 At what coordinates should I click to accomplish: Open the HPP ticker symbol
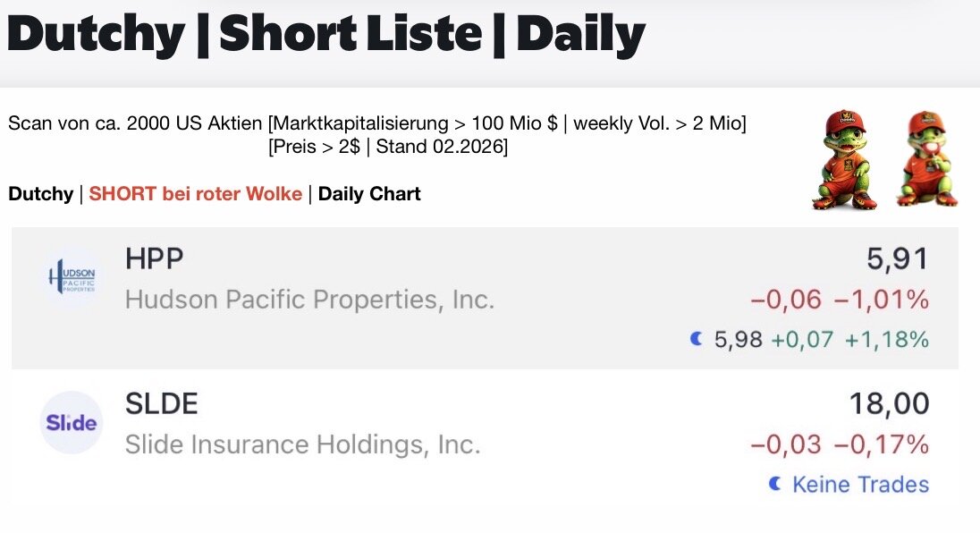click(155, 259)
